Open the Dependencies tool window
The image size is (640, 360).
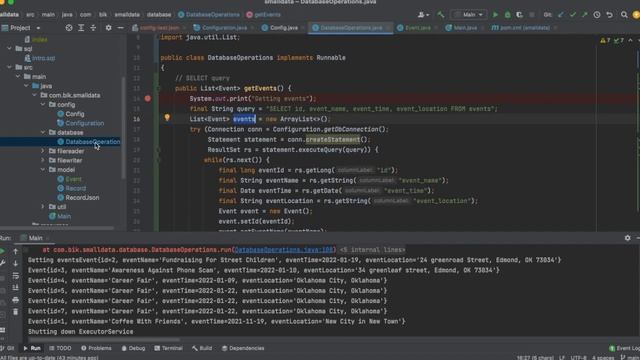[243, 348]
